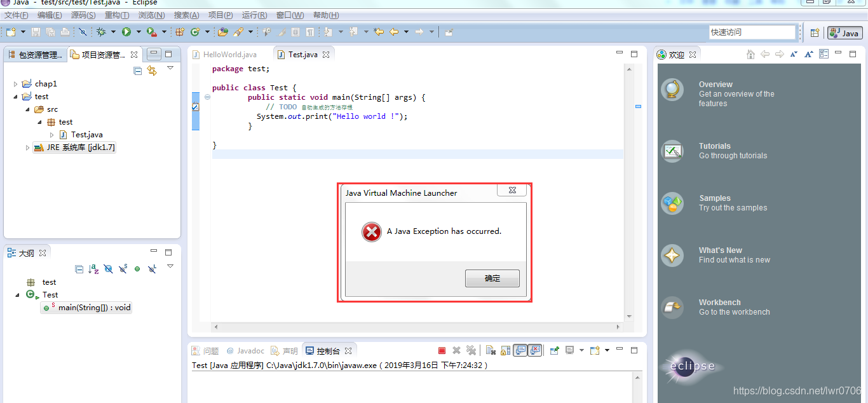Collapse Test class in outline
868x403 pixels.
[17, 295]
